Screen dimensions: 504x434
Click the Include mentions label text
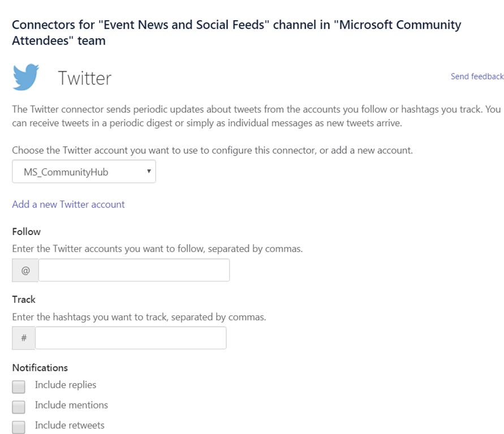point(71,405)
